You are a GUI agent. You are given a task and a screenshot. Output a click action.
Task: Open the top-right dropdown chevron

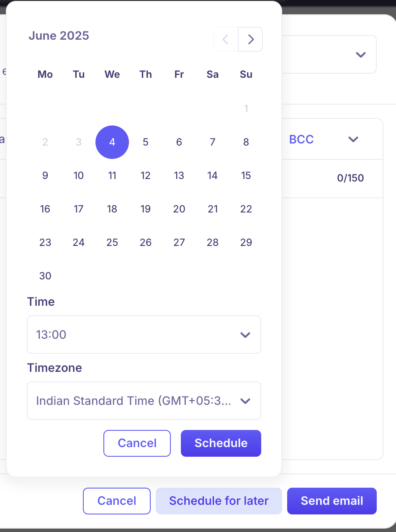click(x=360, y=55)
